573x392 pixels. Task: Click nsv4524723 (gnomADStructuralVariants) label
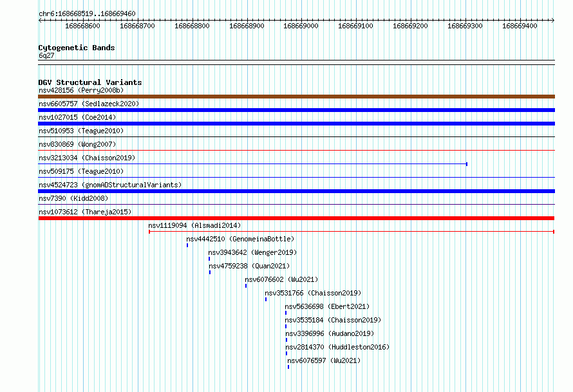[110, 185]
